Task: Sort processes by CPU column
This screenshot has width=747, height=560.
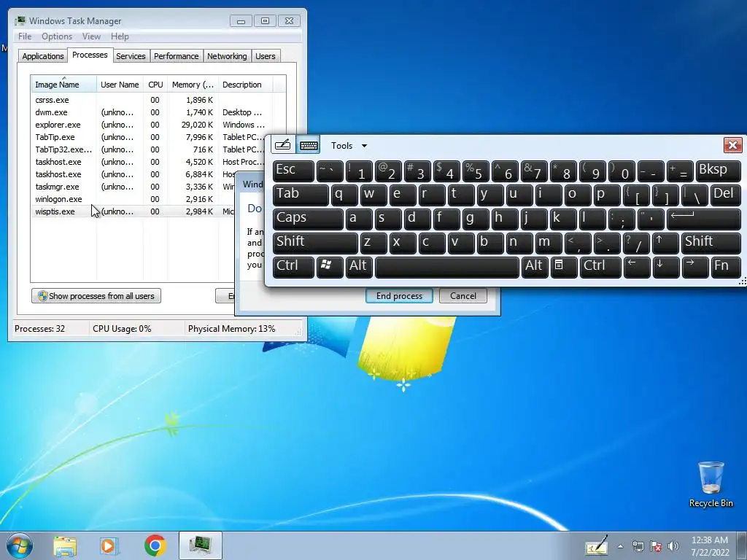Action: click(x=155, y=85)
